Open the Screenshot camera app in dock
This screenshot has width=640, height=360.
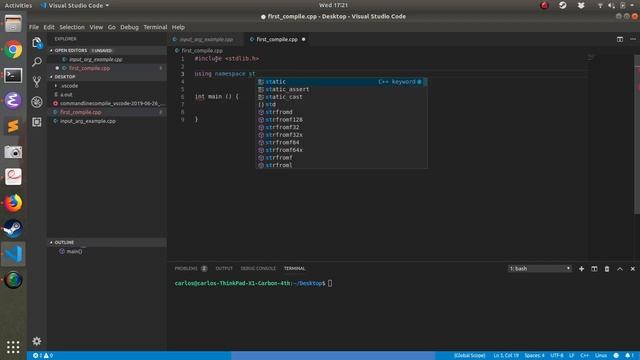[x=13, y=152]
